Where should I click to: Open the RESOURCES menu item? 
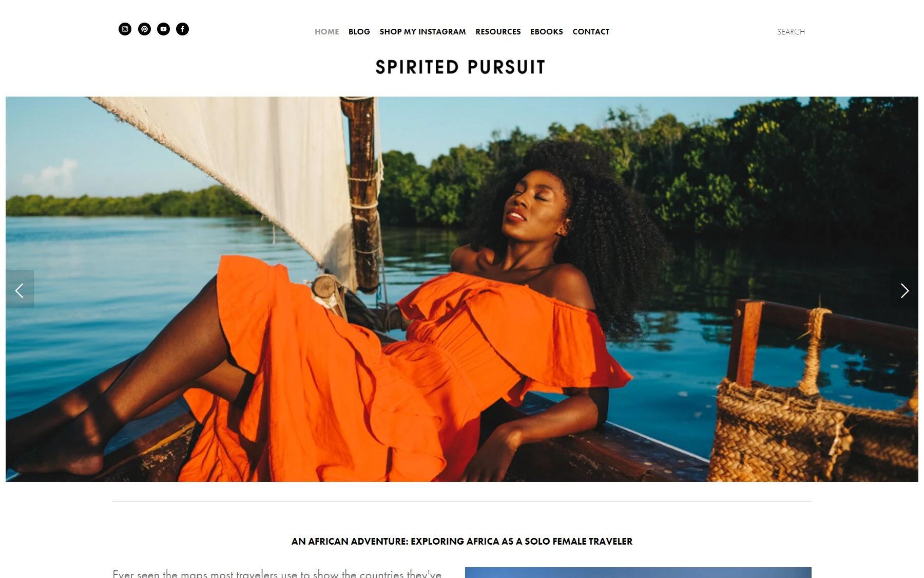[x=498, y=31]
